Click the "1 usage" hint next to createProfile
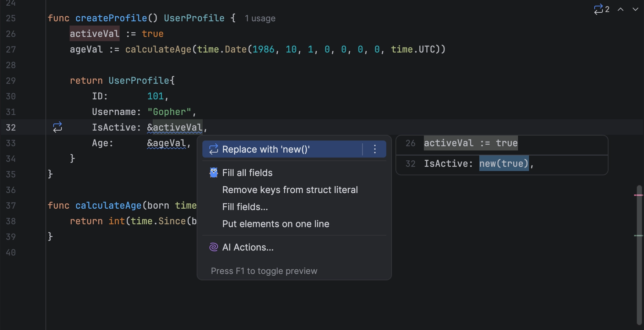This screenshot has width=644, height=330. 260,18
